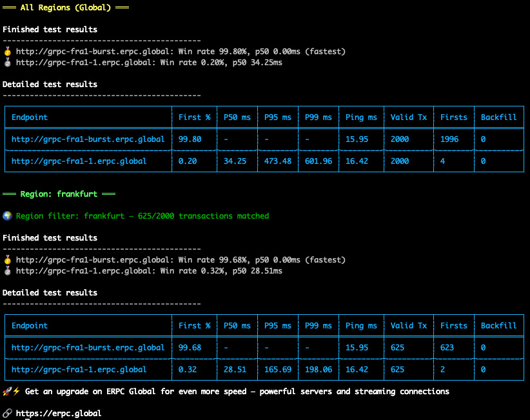The image size is (530, 420).
Task: Click grpc-fra1-burst endpoint in Global table
Action: coord(88,139)
